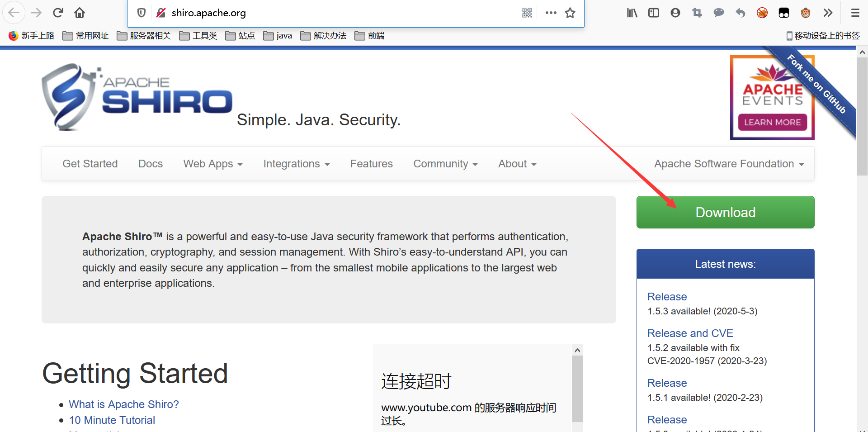The width and height of the screenshot is (868, 432).
Task: Click the Latest news: header
Action: tap(725, 264)
